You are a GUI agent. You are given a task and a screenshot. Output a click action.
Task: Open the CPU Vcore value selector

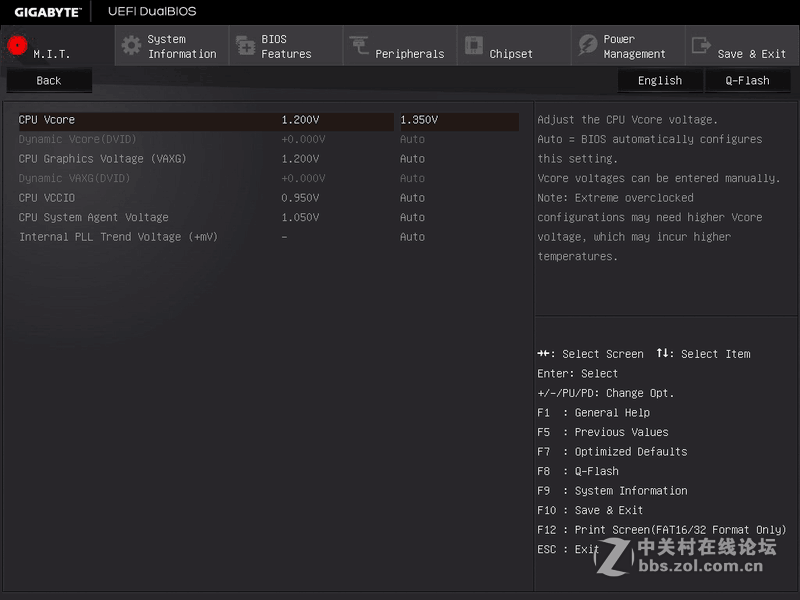330,119
